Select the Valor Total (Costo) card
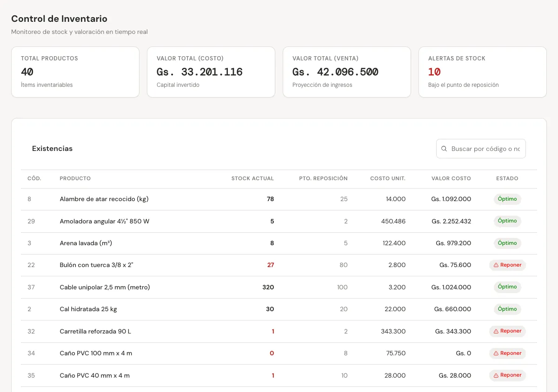 pyautogui.click(x=211, y=72)
